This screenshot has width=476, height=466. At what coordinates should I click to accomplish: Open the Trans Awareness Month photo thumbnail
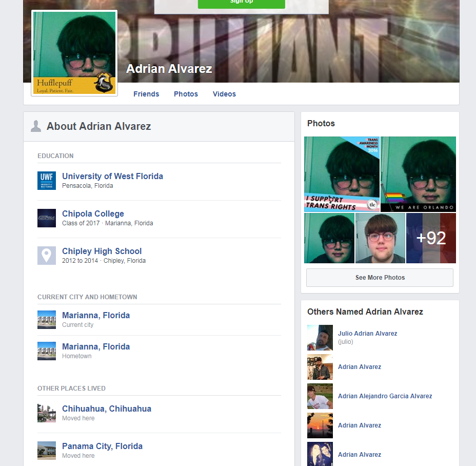(342, 174)
